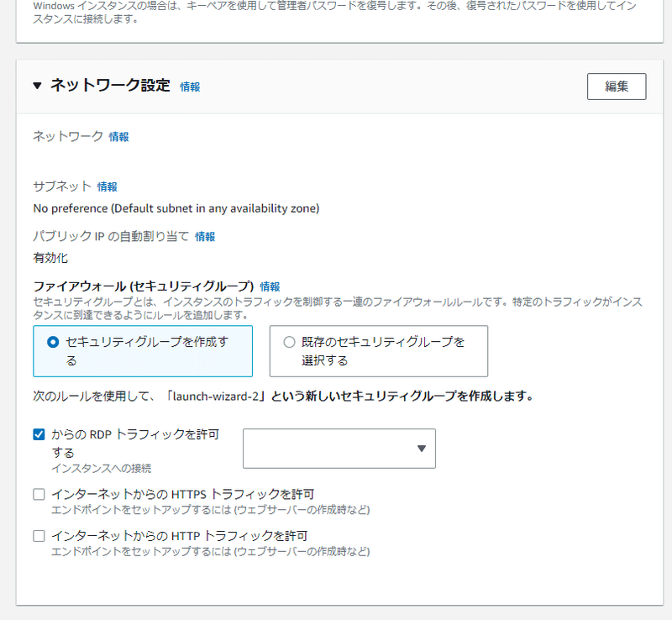Viewport: 672px width, 620px height.
Task: Collapse the ネットワーク設定 section triangle
Action: click(37, 86)
